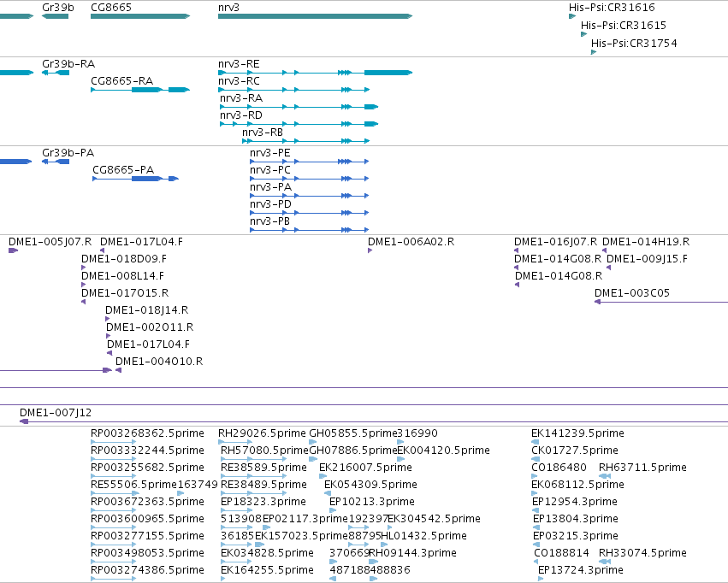This screenshot has height=583, width=728.
Task: Click DME1-009J15.F label
Action: coord(648,259)
